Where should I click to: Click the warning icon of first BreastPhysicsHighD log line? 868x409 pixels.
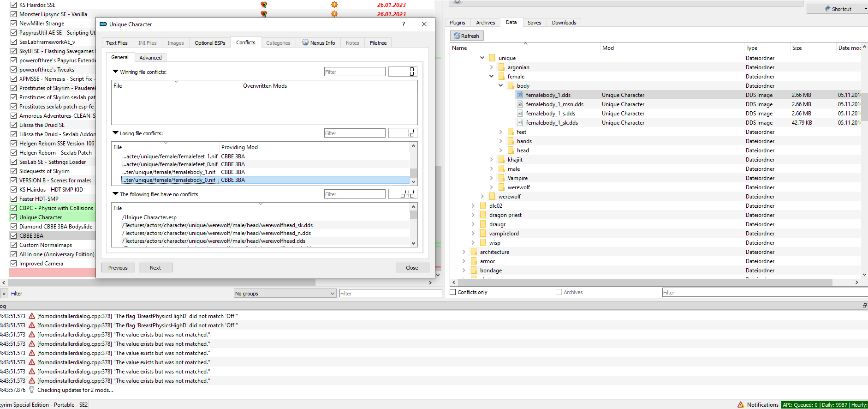32,316
